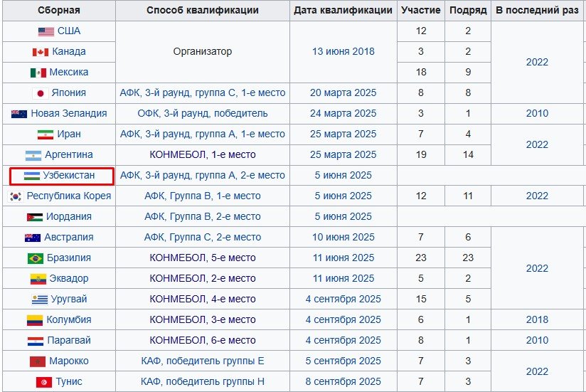Click the Дата квалификации column header
The width and height of the screenshot is (586, 392).
pos(343,10)
